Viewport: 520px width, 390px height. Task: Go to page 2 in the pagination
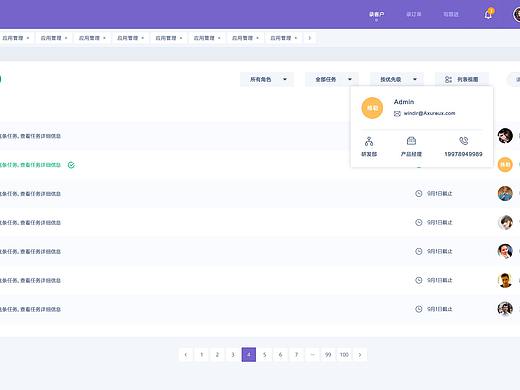coord(217,355)
